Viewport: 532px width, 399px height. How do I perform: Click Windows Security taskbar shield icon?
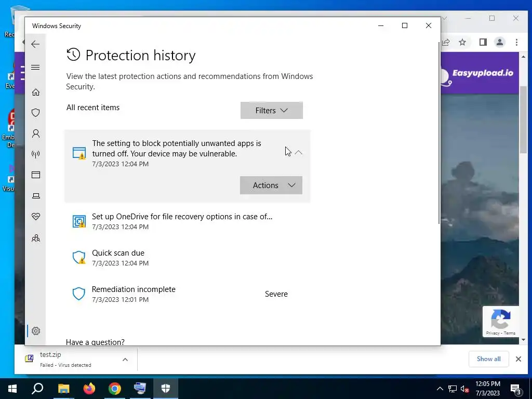coord(166,389)
